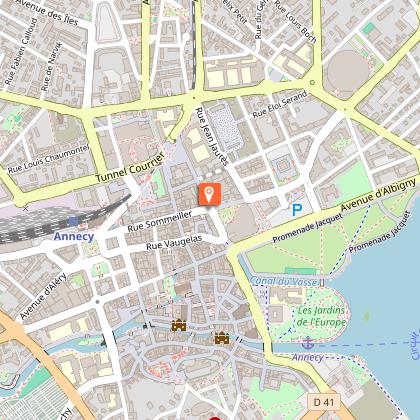Screen dimensions: 420x420
Task: Click the Les Jardins de l'Europe label
Action: pyautogui.click(x=321, y=316)
